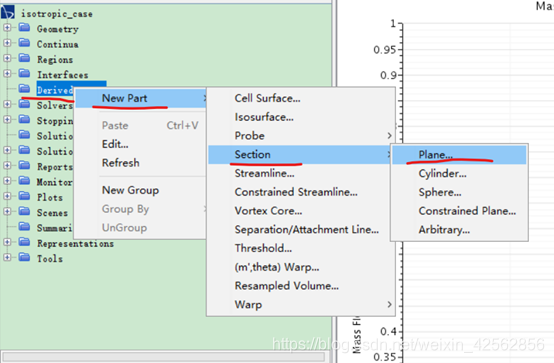This screenshot has width=554, height=363.
Task: Select Cell Surface... menu entry
Action: [x=301, y=98]
